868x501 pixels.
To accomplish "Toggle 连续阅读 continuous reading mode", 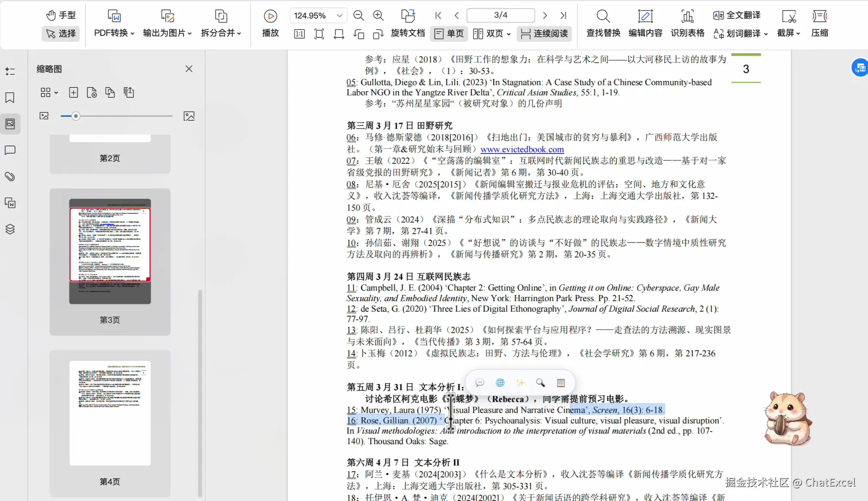I will tap(544, 33).
